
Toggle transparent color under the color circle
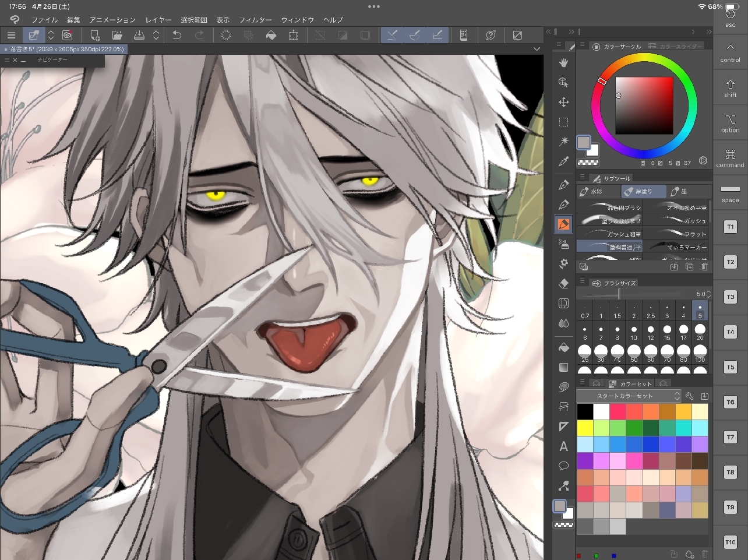click(x=587, y=163)
